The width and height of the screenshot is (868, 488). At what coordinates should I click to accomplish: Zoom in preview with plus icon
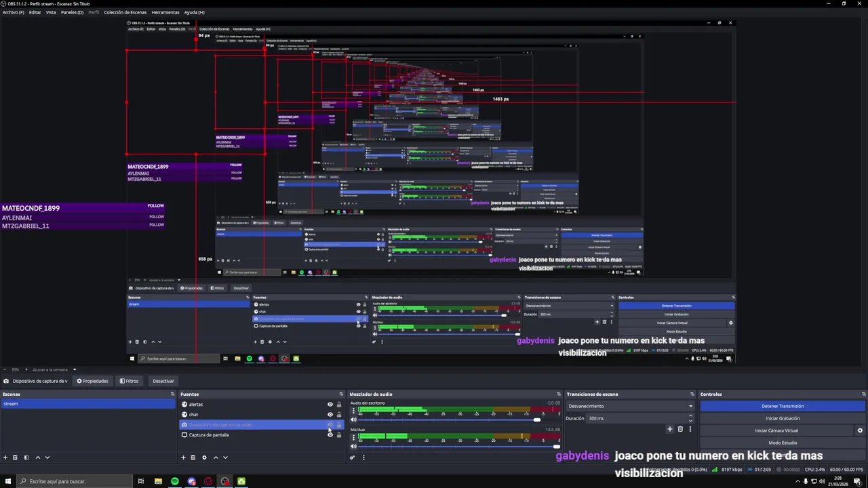(x=26, y=369)
